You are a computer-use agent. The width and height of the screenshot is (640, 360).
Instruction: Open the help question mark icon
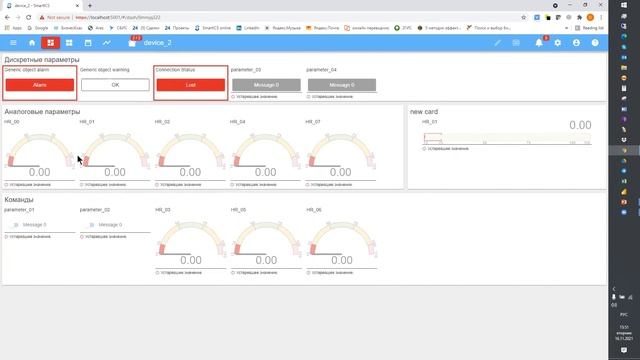(x=595, y=43)
